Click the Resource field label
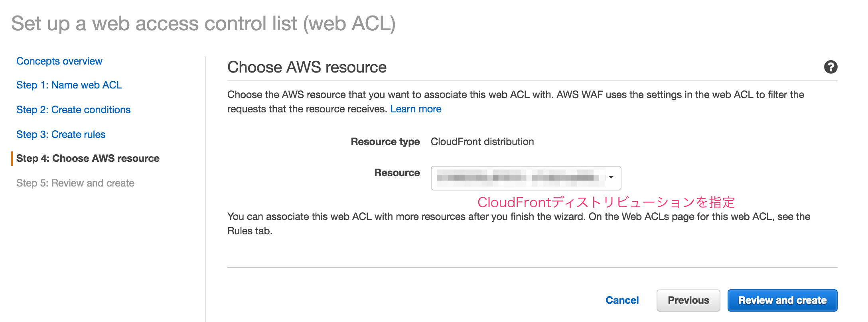The height and width of the screenshot is (322, 868). click(x=397, y=173)
